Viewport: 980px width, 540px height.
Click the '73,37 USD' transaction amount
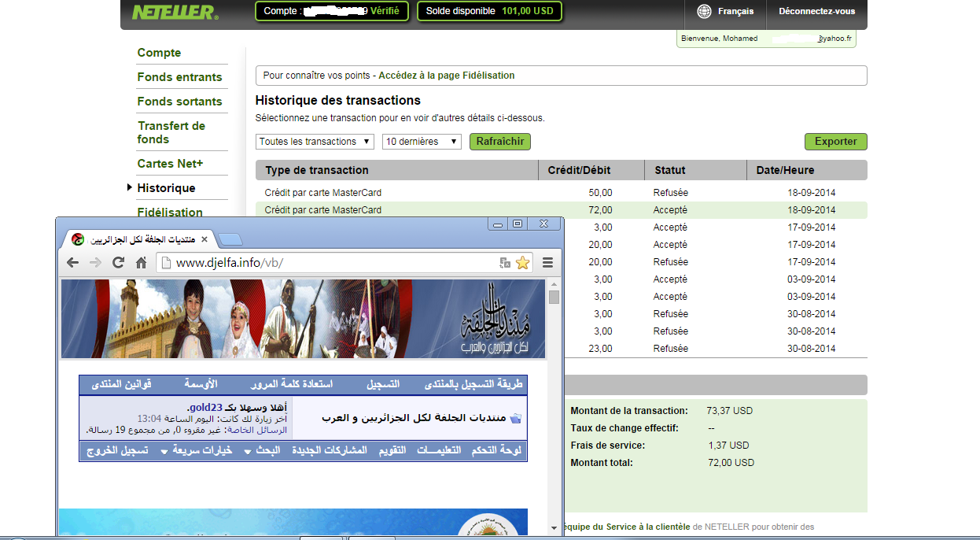730,411
